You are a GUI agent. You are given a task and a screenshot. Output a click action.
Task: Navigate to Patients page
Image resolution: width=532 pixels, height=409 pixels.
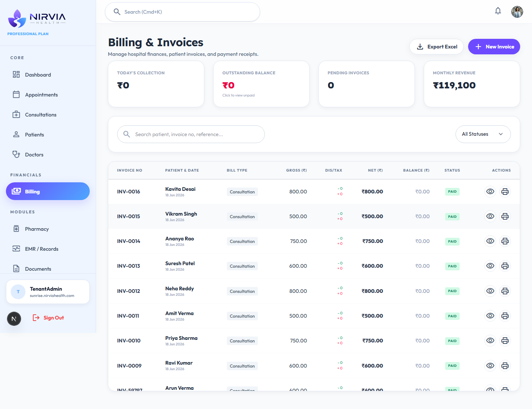(48, 135)
